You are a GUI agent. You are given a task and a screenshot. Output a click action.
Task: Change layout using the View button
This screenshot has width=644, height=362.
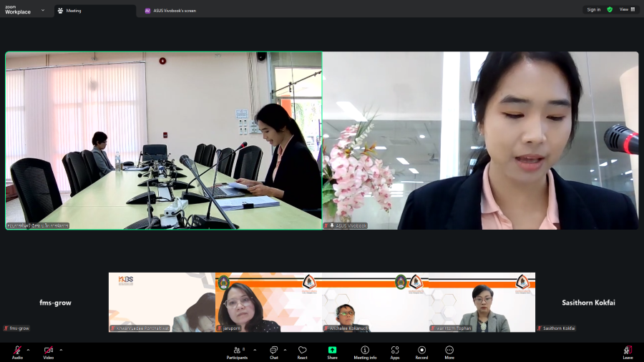point(627,9)
